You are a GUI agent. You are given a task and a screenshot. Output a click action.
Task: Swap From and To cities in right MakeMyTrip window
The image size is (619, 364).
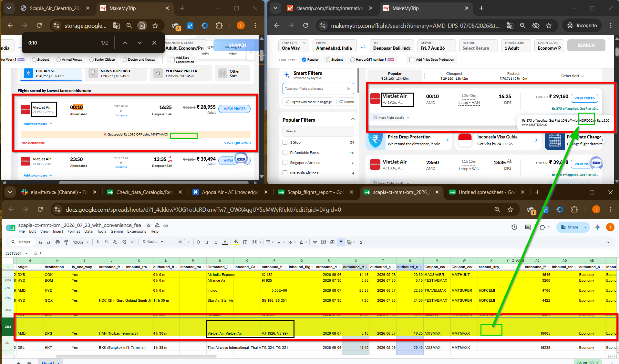(x=363, y=46)
